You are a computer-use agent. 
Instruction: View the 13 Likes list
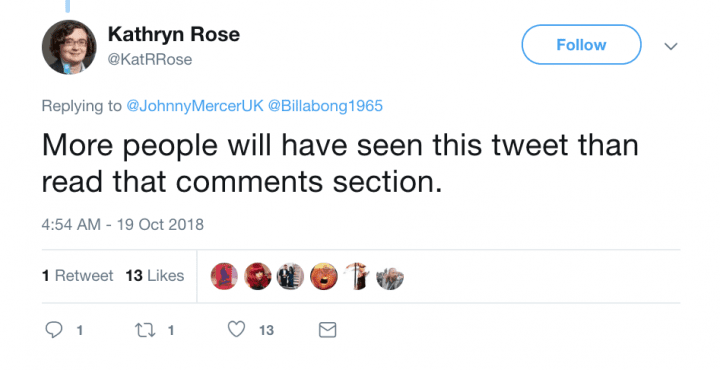pos(155,276)
